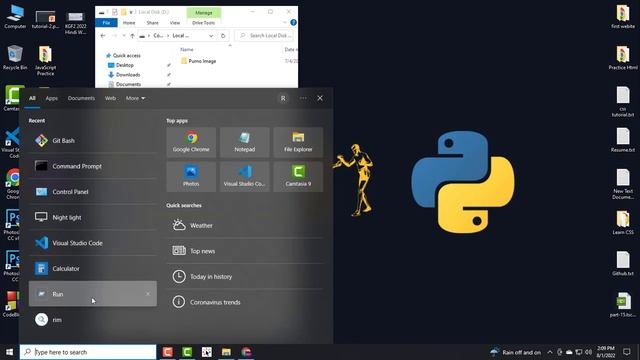
Task: Open Coronavirus trends quick search
Action: coord(244,302)
